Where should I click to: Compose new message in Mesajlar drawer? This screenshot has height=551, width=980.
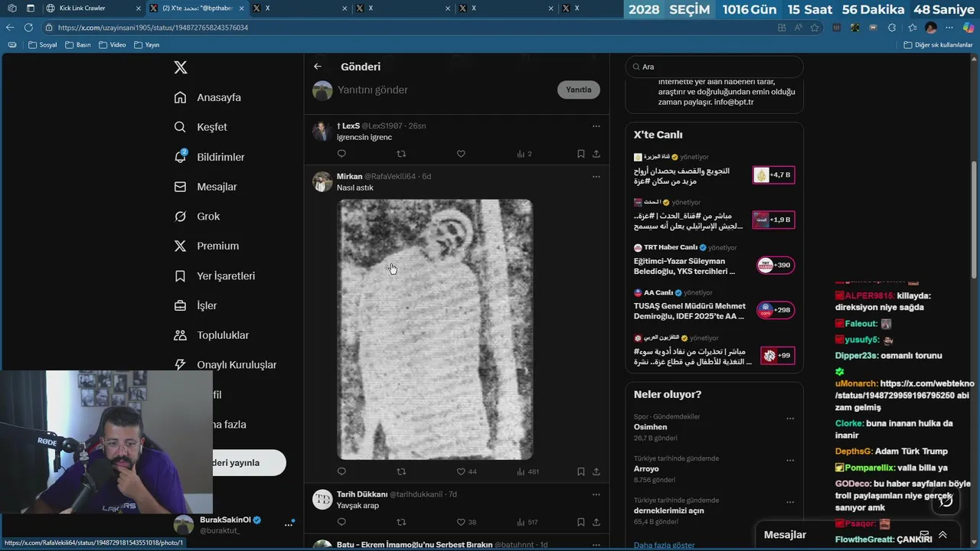click(924, 535)
